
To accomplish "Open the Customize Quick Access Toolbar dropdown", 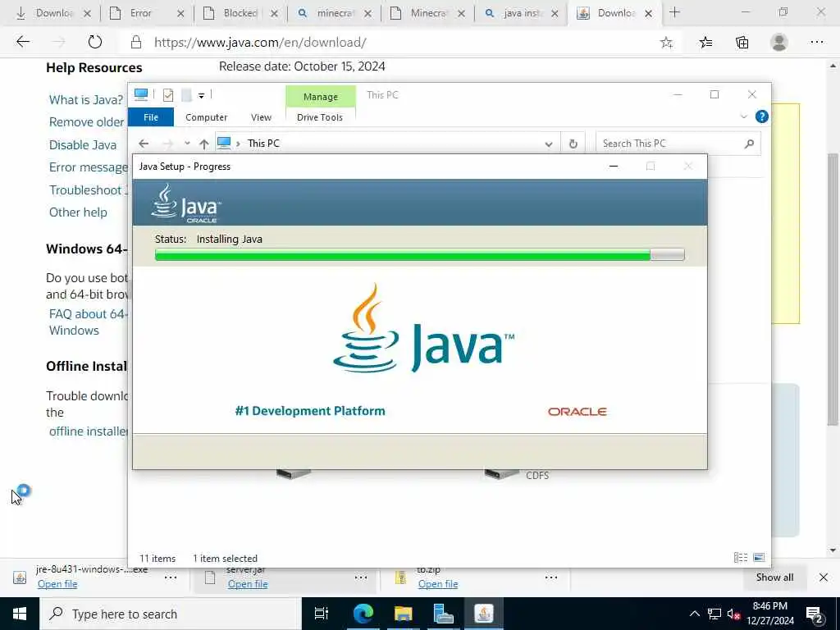I will [202, 96].
